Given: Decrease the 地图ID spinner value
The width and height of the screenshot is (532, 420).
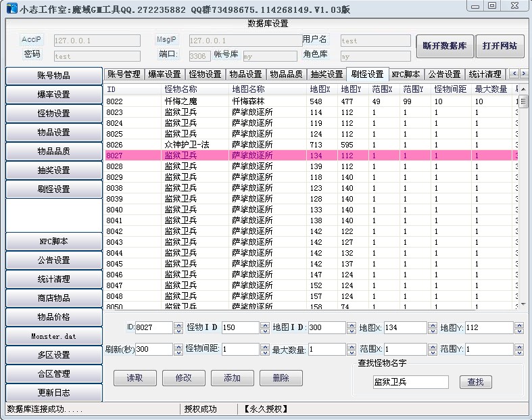Looking at the screenshot, I should click(350, 331).
